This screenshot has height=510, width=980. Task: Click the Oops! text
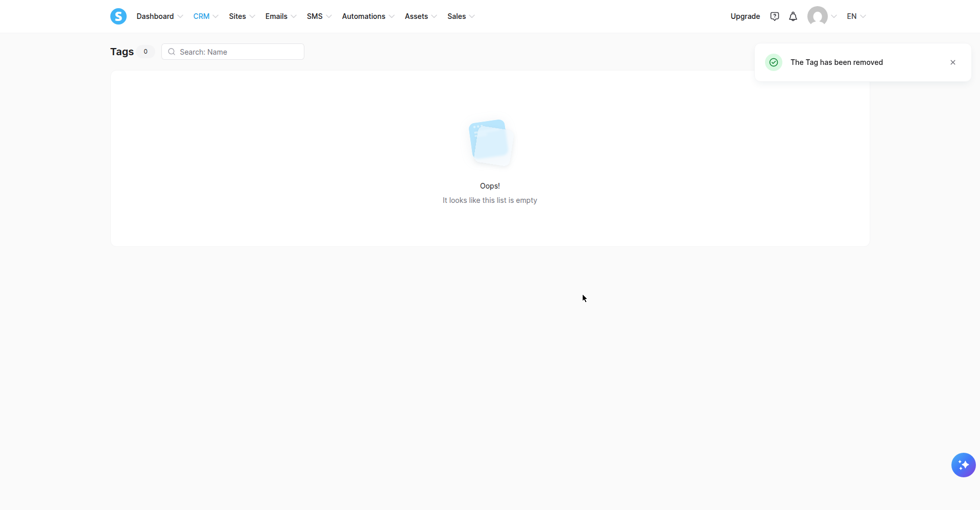[490, 186]
